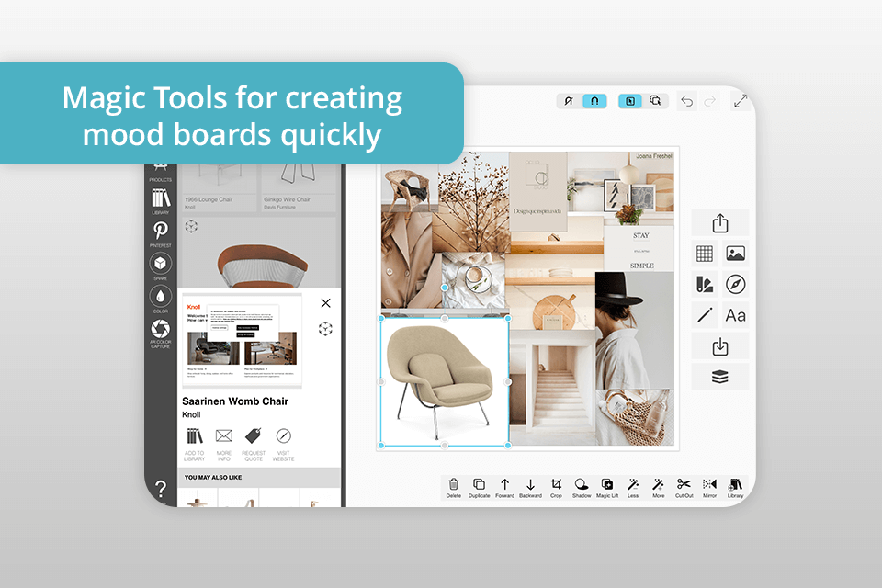Select the Crop tool

[556, 487]
